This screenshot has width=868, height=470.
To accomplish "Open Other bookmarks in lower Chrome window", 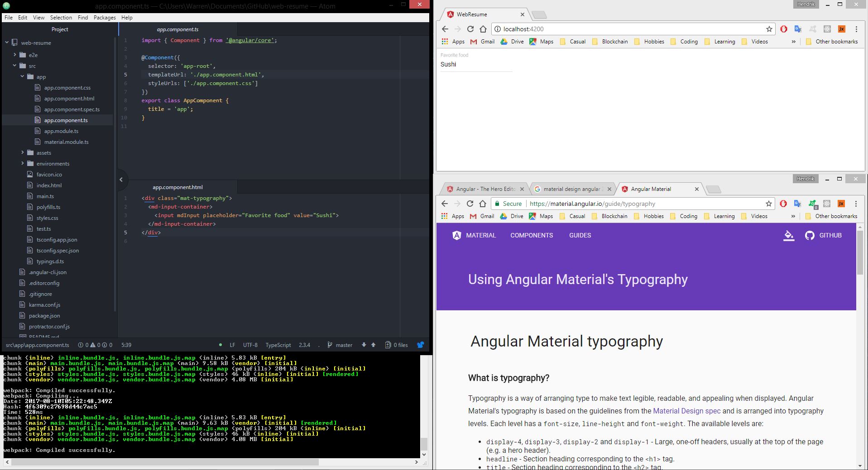I will (831, 216).
